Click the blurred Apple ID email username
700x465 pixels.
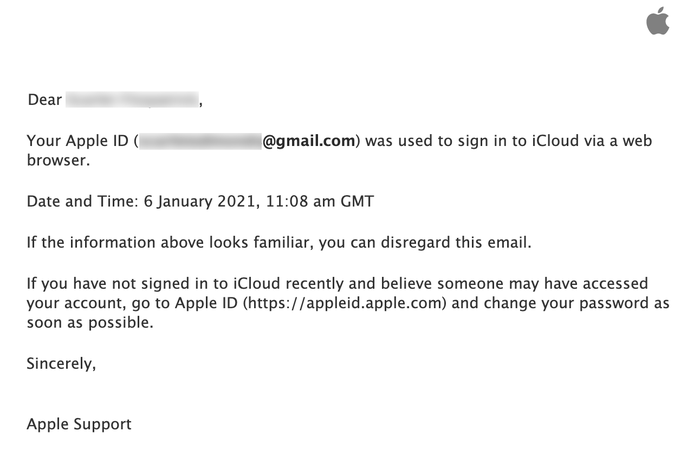tap(200, 141)
